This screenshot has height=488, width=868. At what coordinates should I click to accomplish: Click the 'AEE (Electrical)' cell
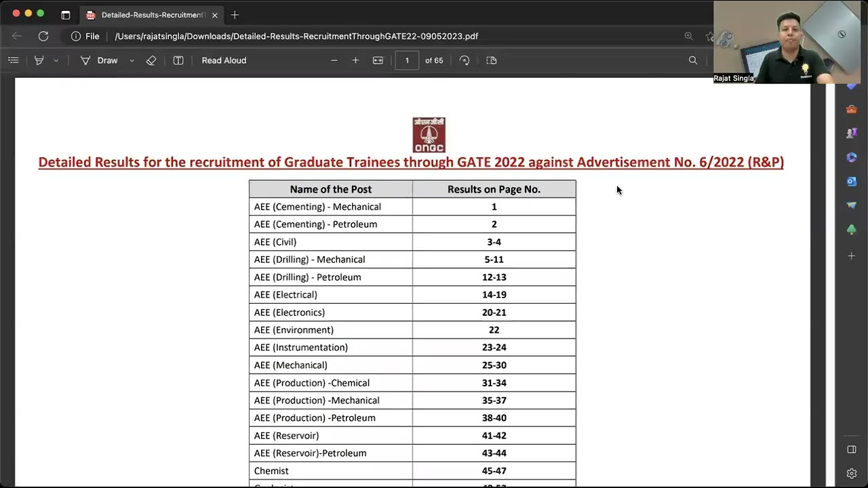331,295
